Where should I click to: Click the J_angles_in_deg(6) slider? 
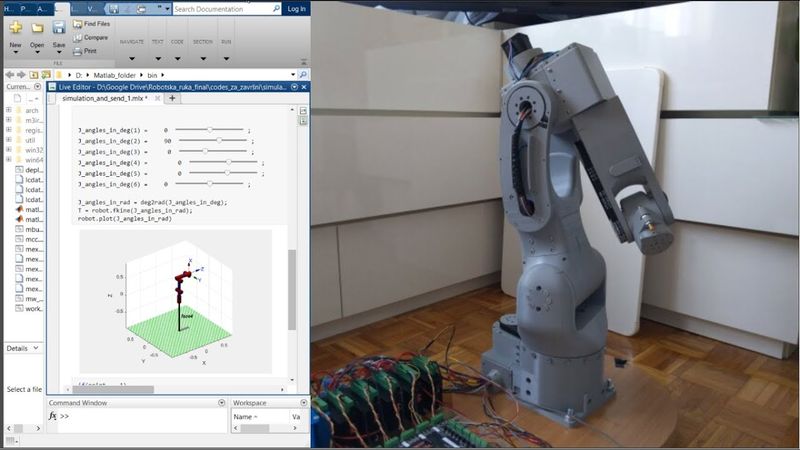point(209,184)
